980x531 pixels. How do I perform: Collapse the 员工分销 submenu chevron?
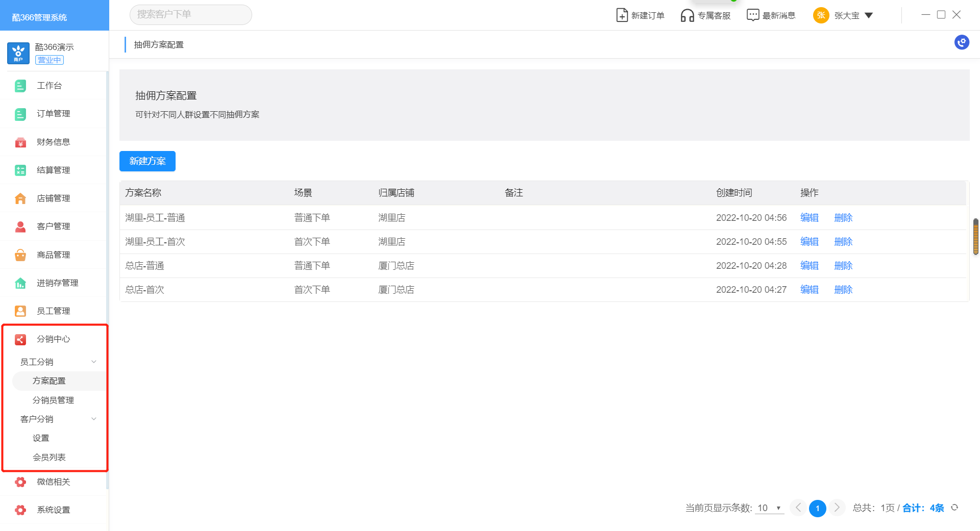94,362
